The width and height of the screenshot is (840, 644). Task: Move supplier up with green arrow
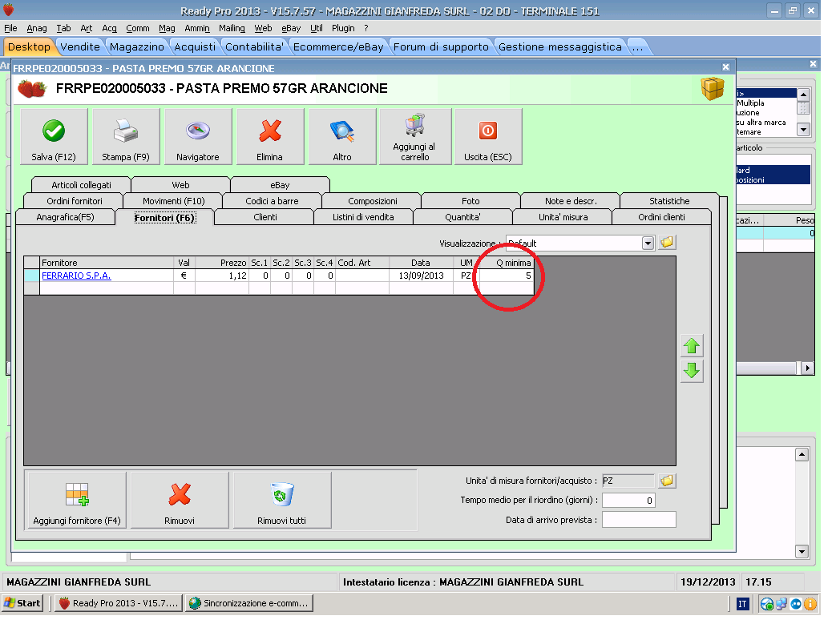[692, 346]
